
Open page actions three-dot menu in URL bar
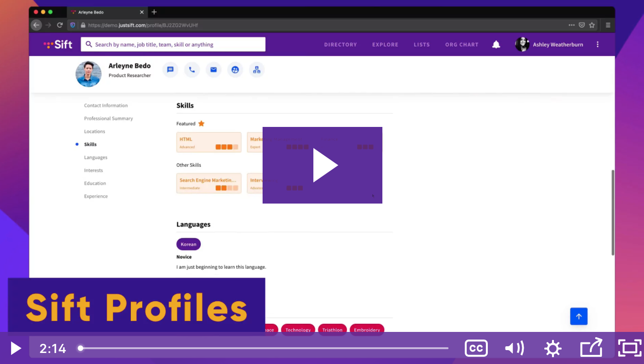click(572, 25)
